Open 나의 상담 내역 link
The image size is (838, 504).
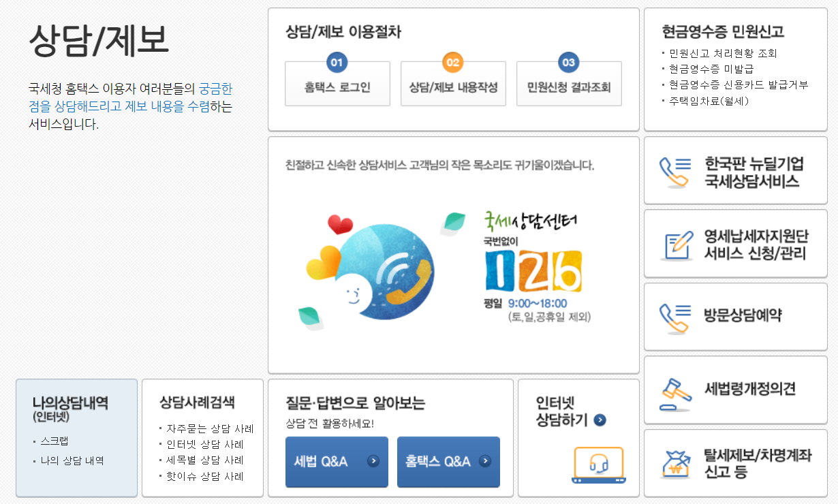72,460
